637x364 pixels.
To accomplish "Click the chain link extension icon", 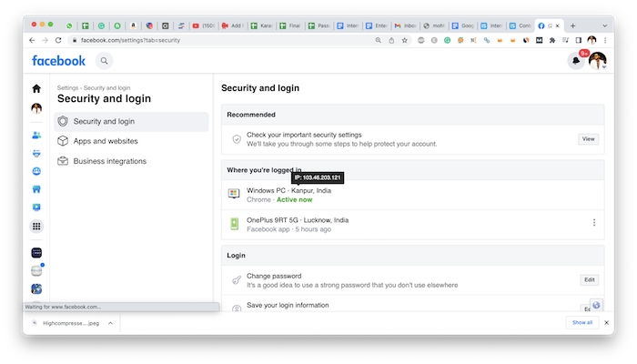I will pyautogui.click(x=486, y=40).
